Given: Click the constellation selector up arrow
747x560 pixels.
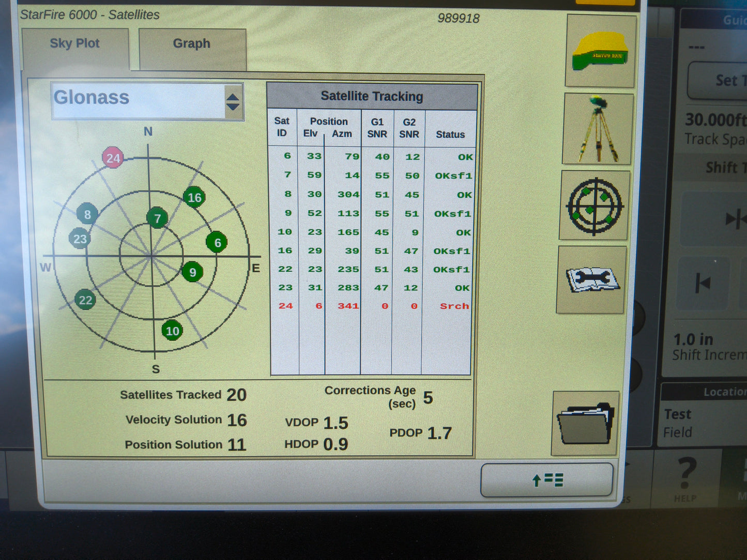Looking at the screenshot, I should pyautogui.click(x=233, y=96).
